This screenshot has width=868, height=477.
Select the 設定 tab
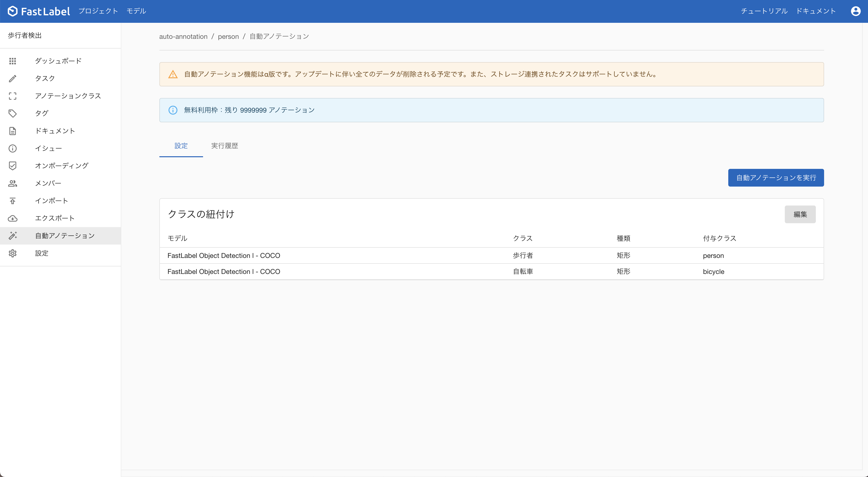pos(181,146)
